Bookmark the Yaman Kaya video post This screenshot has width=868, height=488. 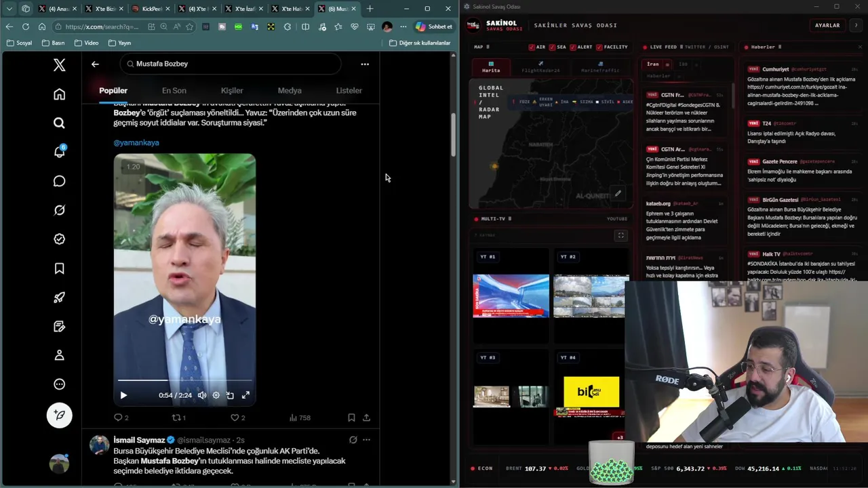coord(351,418)
